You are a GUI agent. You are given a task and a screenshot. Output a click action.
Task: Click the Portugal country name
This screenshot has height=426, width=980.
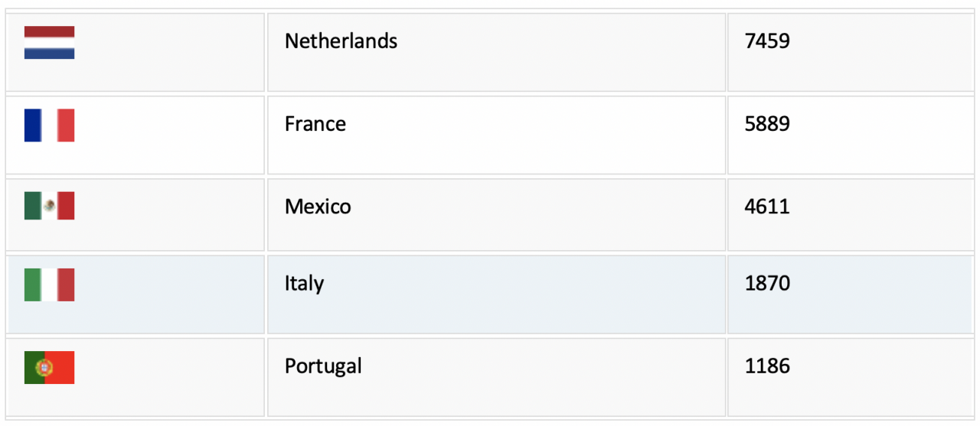click(323, 366)
